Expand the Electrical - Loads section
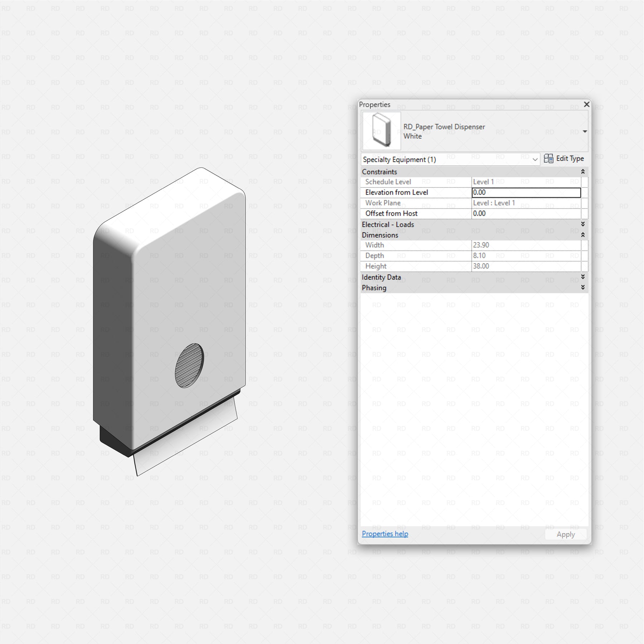 click(583, 224)
